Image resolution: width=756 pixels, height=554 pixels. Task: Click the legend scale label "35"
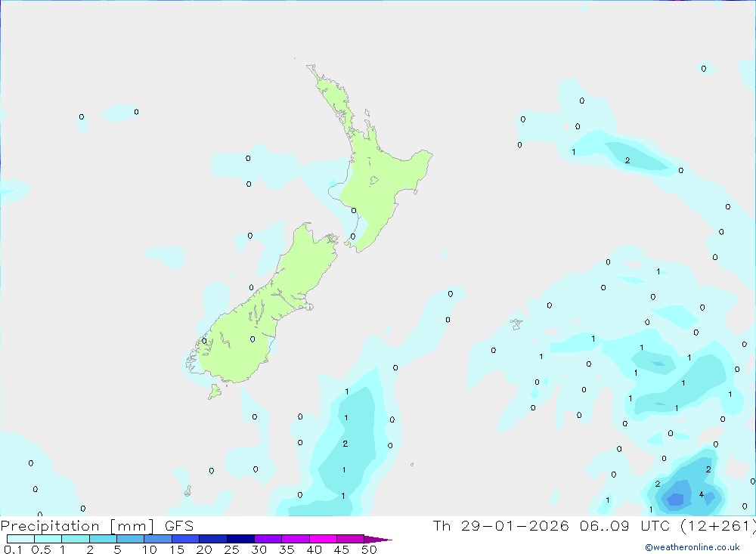(x=287, y=549)
